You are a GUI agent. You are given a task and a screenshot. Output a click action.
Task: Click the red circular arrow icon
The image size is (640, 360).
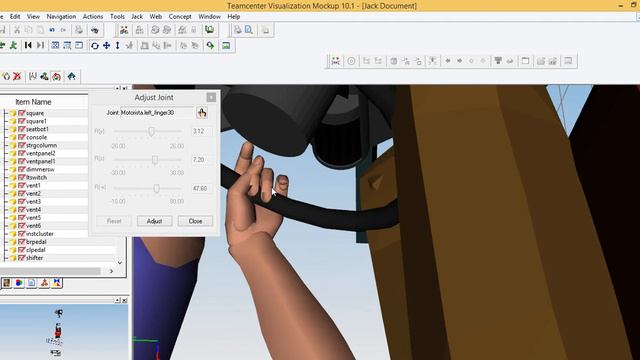click(57, 76)
